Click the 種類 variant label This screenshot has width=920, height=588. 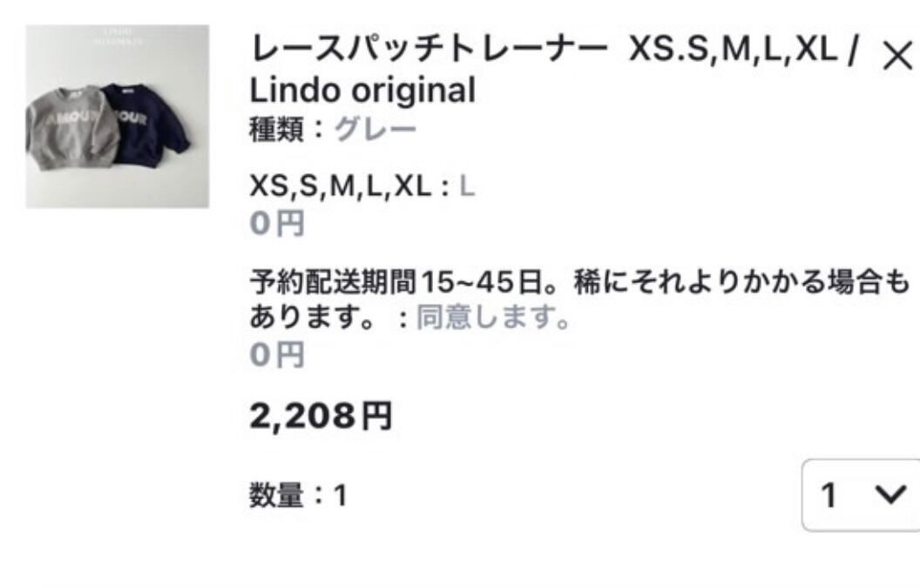[276, 129]
